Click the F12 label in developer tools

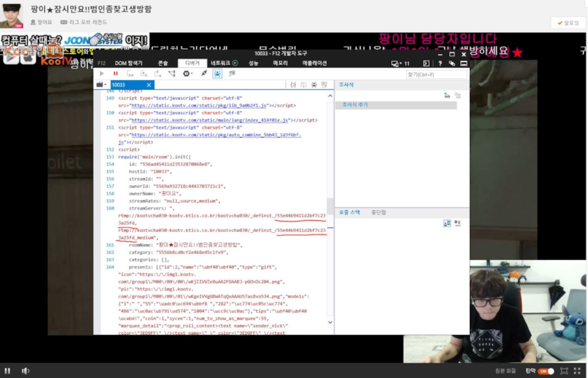tap(101, 63)
